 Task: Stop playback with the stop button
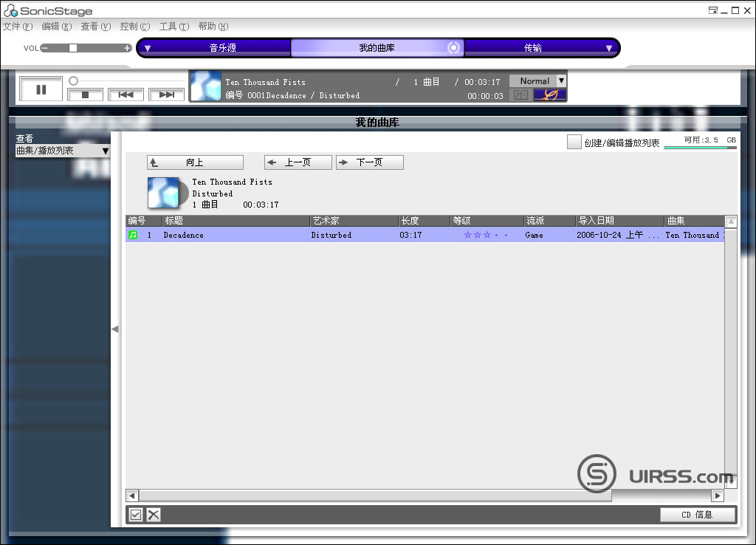click(86, 95)
